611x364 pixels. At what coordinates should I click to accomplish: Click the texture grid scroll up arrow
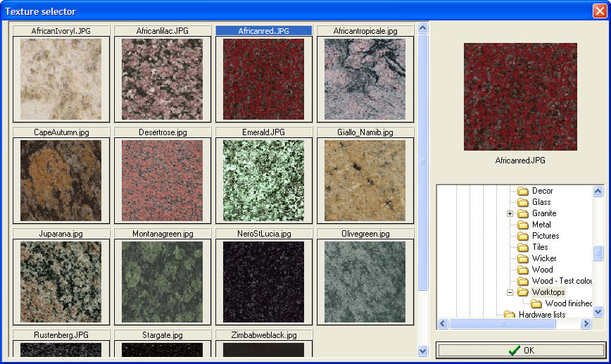[423, 27]
